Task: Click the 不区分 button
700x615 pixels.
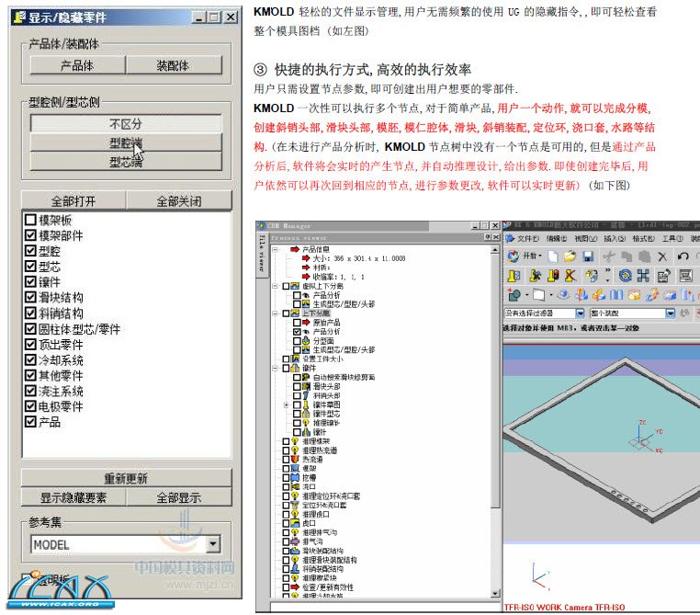Action: [126, 123]
